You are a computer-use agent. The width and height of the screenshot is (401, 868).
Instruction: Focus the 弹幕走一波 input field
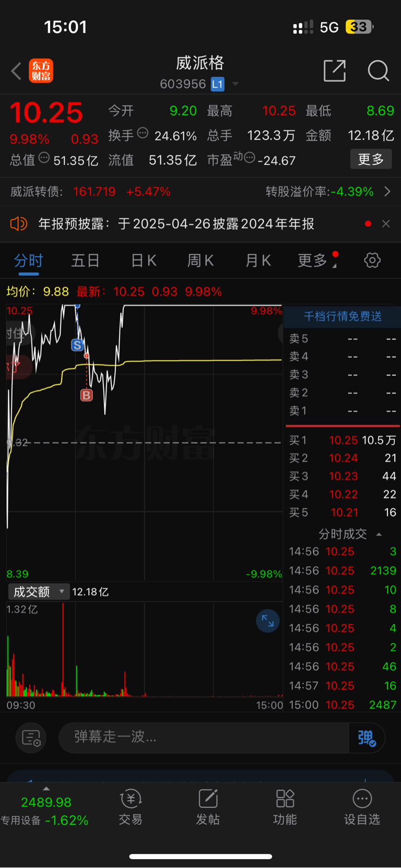[x=204, y=737]
